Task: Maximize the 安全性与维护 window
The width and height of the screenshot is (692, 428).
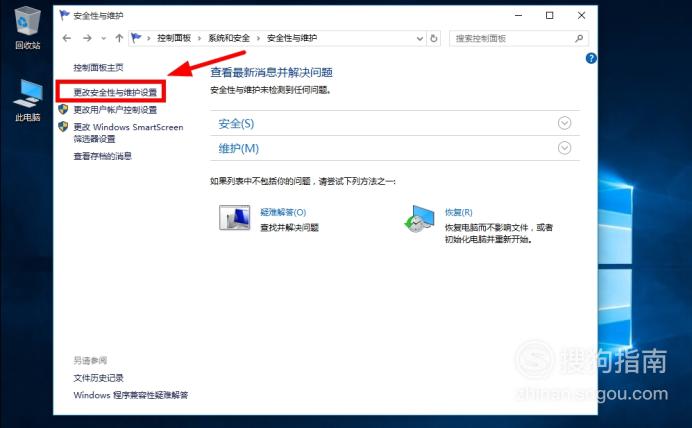Action: (x=549, y=15)
